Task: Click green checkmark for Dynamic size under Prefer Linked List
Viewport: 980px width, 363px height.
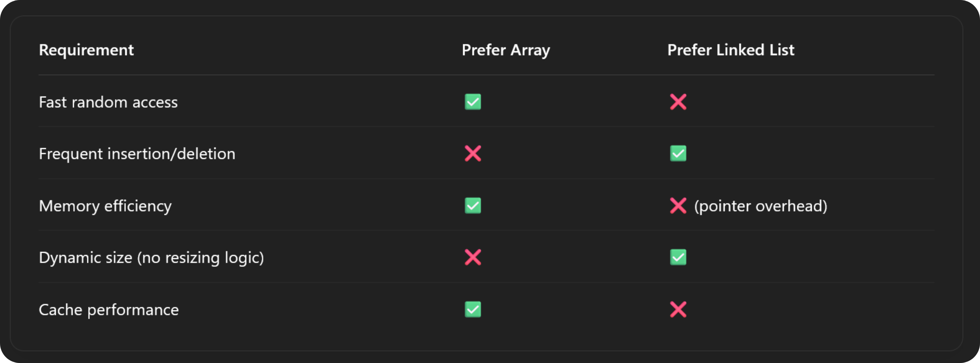Action: coord(678,257)
